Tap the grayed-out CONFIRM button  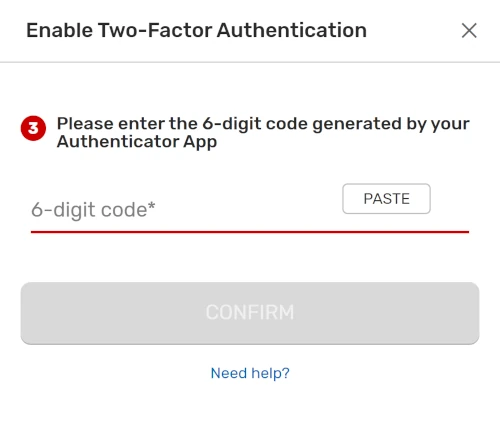(250, 313)
